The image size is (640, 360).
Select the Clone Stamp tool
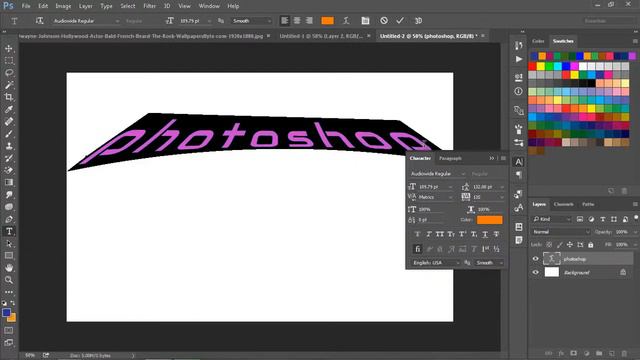pyautogui.click(x=9, y=146)
